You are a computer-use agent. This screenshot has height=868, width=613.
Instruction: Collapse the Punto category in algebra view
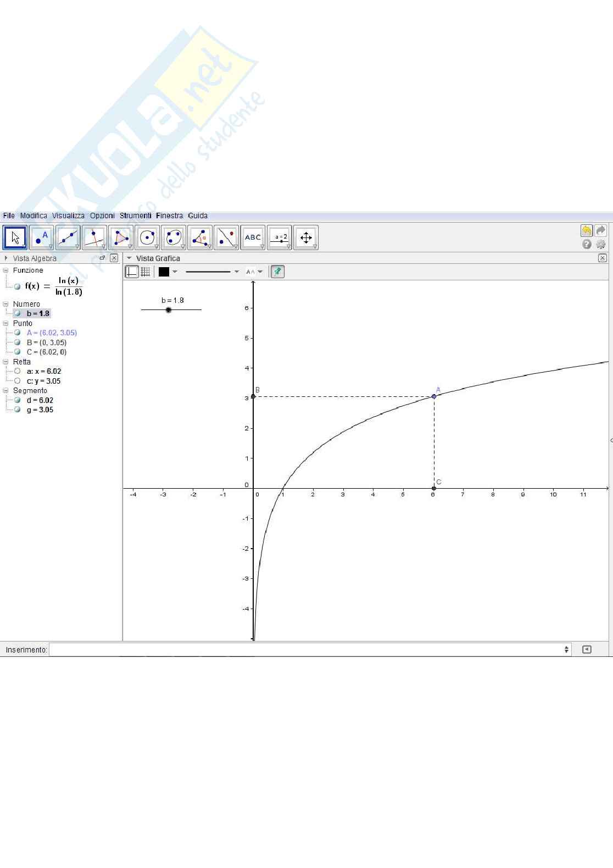coord(6,323)
